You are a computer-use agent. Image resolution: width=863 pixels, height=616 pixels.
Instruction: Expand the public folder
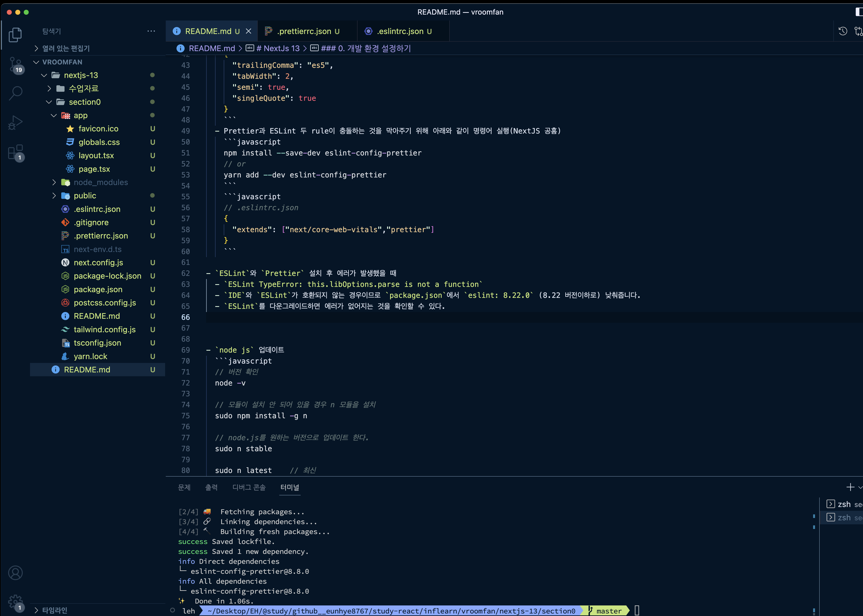[x=85, y=196]
